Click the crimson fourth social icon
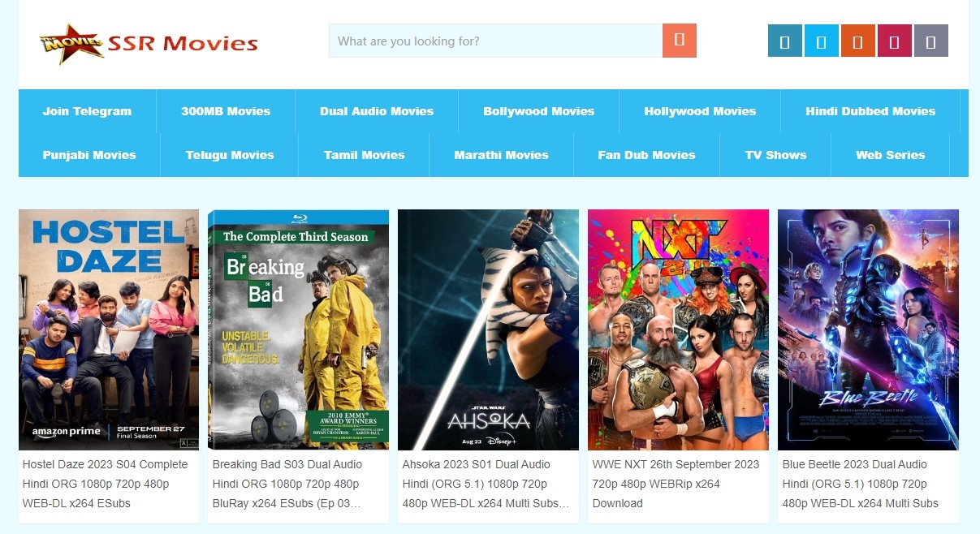 click(x=895, y=41)
